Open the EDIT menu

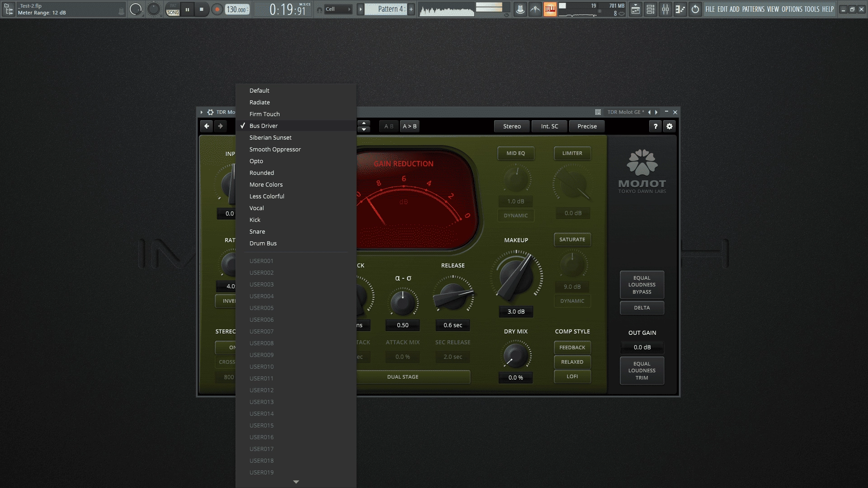point(722,9)
